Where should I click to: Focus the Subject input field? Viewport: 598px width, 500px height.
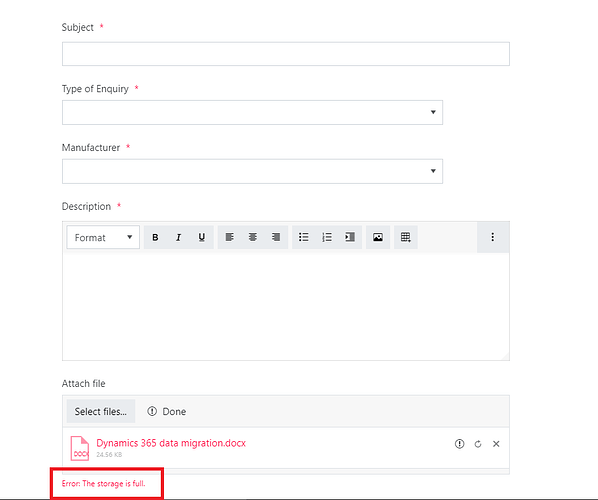pyautogui.click(x=286, y=54)
